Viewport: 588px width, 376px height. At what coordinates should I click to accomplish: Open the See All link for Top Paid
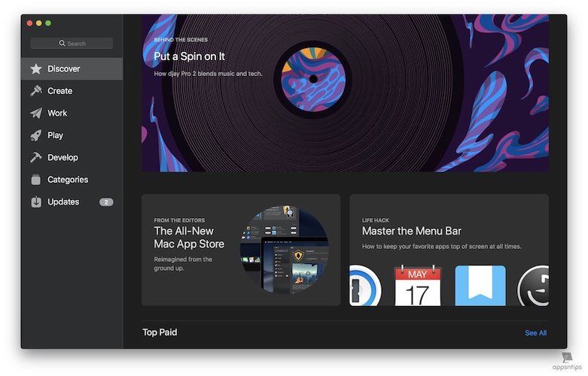(535, 333)
